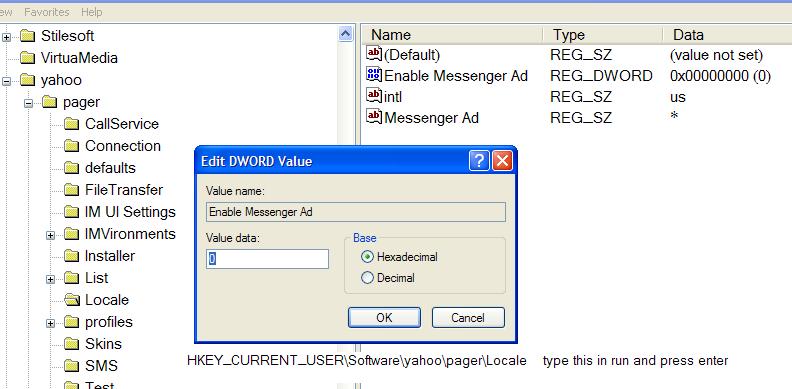
Task: Select the 'Messenger Ad' value name
Action: [x=431, y=118]
